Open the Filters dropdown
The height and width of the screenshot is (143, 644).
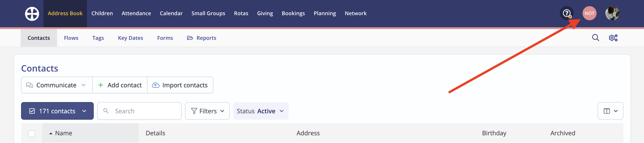click(207, 111)
